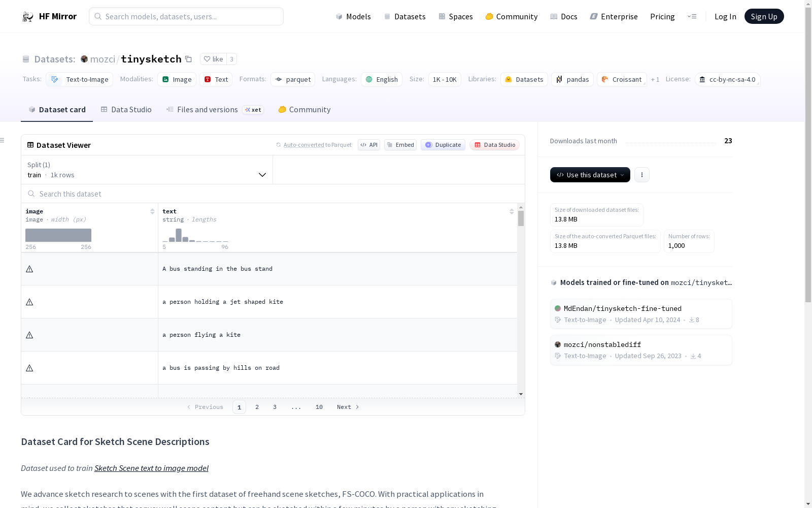
Task: Expand the Use this dataset dropdown
Action: coord(590,175)
